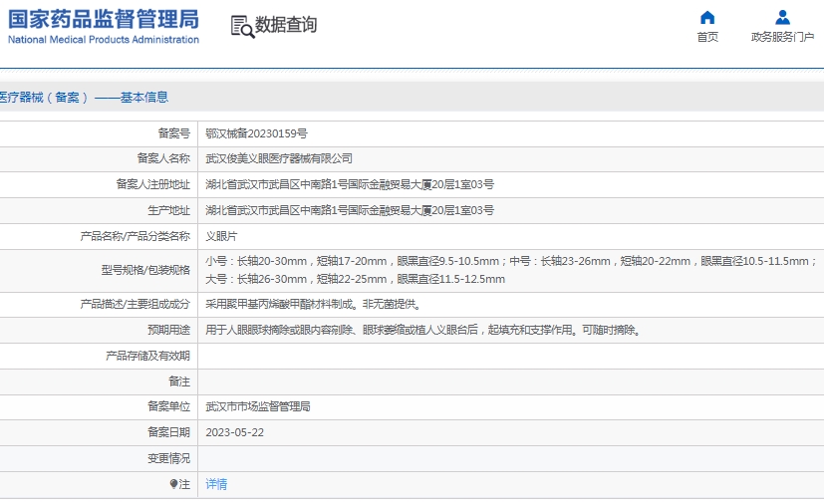The height and width of the screenshot is (504, 824).
Task: Click the 备案日期 label
Action: coord(168,432)
